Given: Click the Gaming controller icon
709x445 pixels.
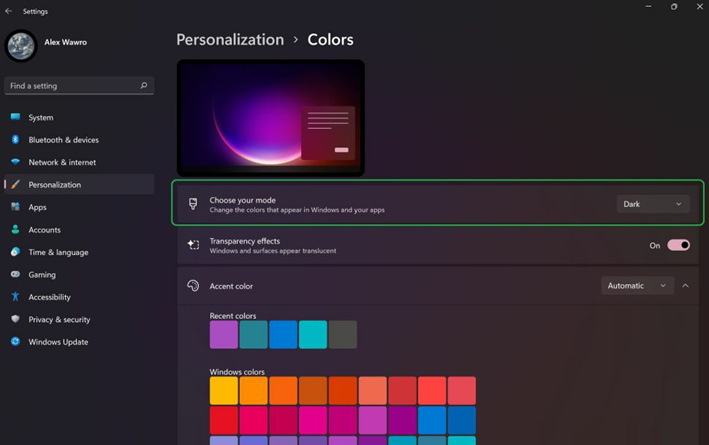Looking at the screenshot, I should coord(15,275).
